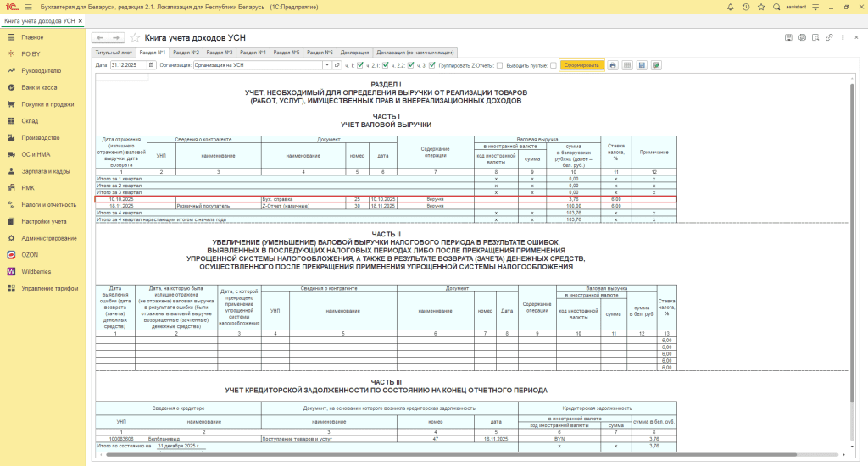Viewport: 868px width, 466px height.
Task: Uncheck the ч. 2.1 checkbox
Action: tap(384, 65)
